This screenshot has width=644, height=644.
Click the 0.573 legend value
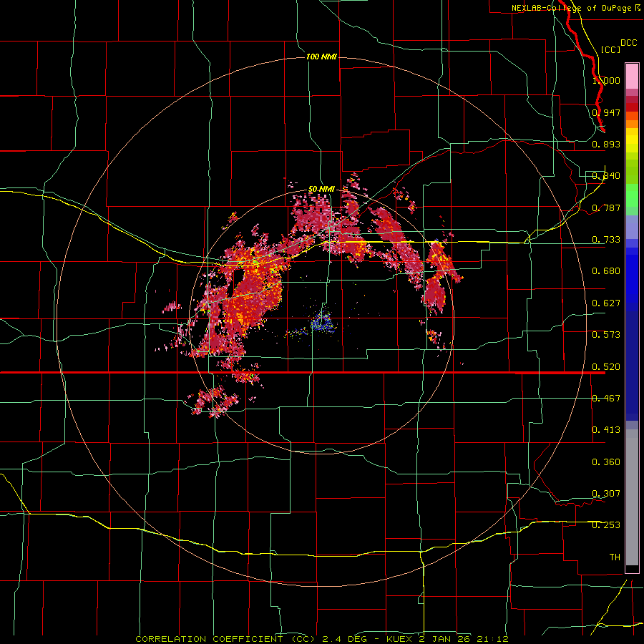click(606, 335)
